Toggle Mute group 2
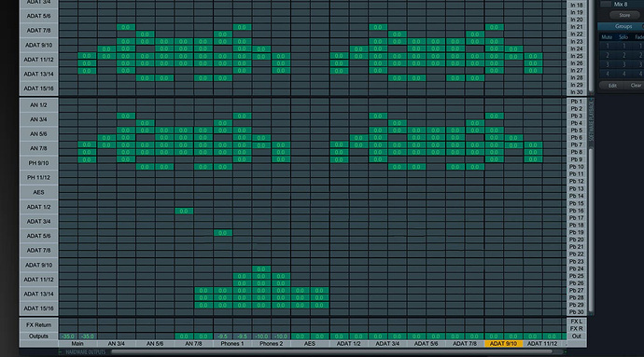This screenshot has width=644, height=357. pos(607,55)
